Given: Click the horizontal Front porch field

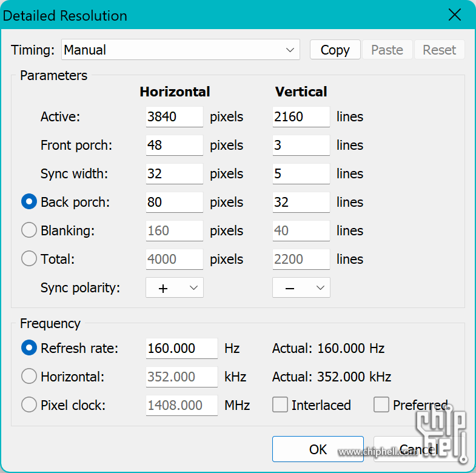Looking at the screenshot, I should 174,145.
